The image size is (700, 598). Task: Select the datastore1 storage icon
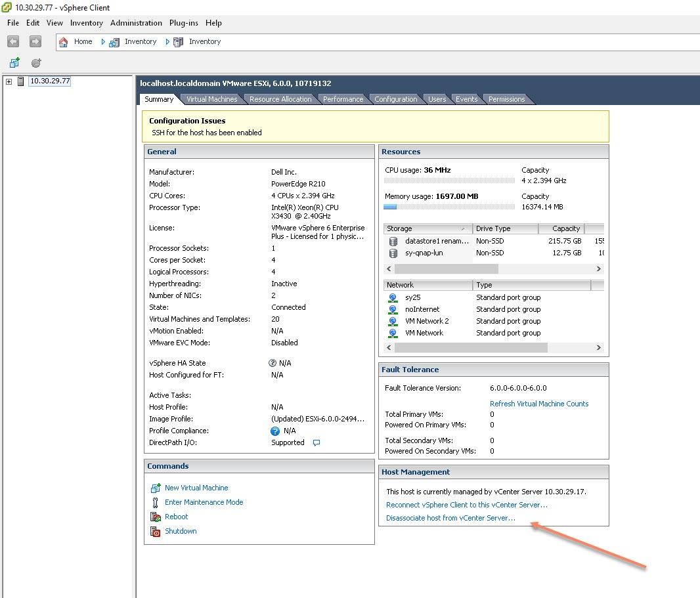[x=393, y=242]
